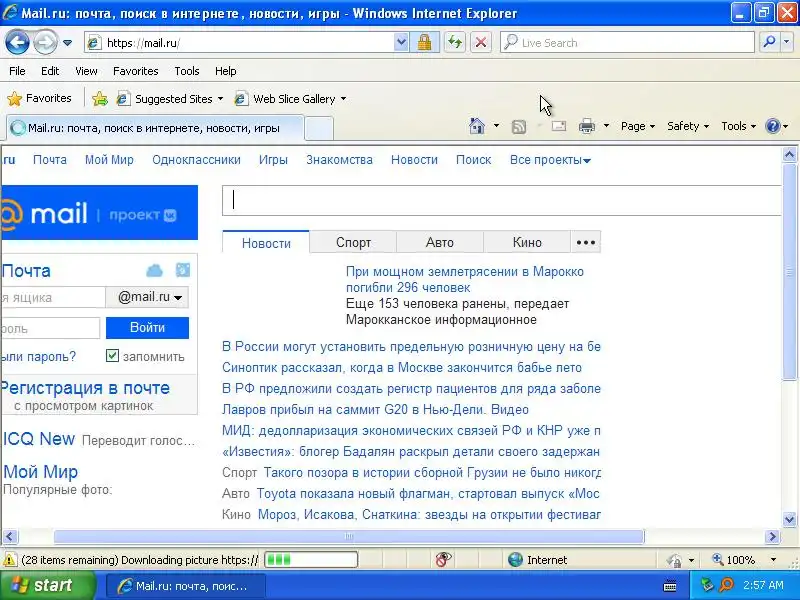This screenshot has height=600, width=800.
Task: Switch to the Спорт news tab
Action: click(x=353, y=242)
